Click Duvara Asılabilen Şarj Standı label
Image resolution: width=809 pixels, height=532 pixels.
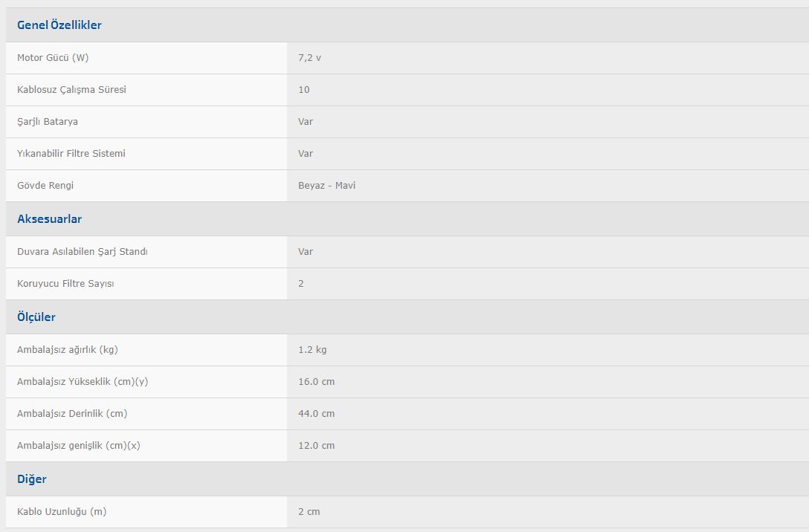(x=82, y=252)
